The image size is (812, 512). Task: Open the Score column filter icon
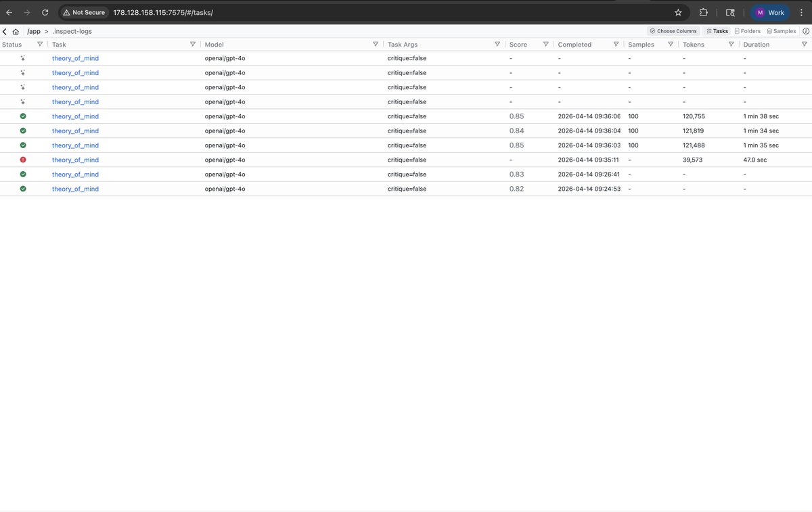click(x=546, y=45)
